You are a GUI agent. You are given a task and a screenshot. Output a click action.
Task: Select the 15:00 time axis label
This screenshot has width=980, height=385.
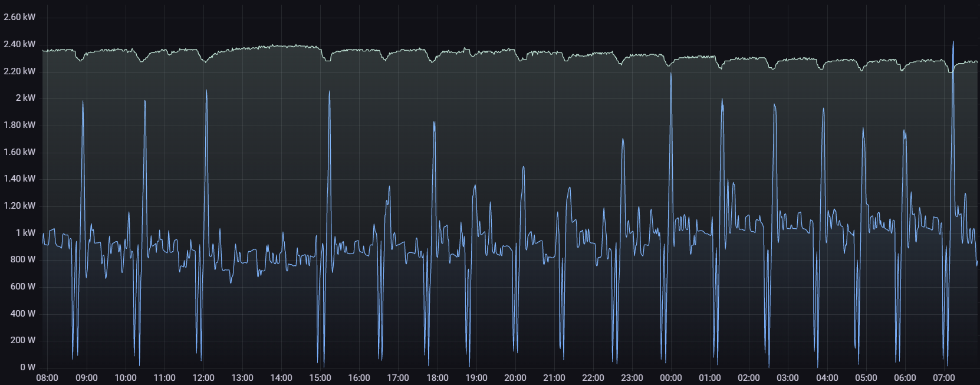click(320, 378)
